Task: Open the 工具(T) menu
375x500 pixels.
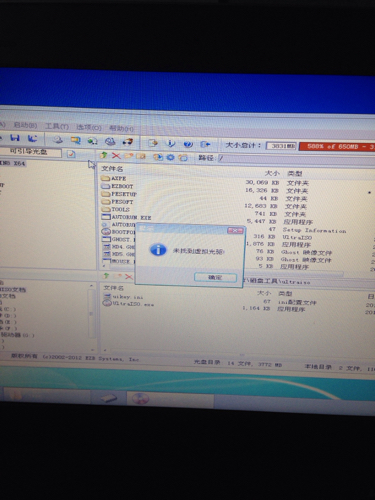Action: (x=57, y=126)
